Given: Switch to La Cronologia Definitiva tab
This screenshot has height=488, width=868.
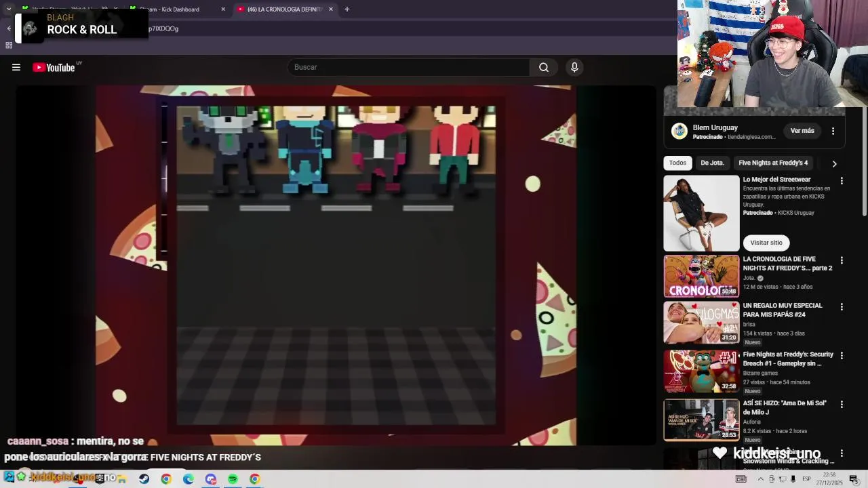Looking at the screenshot, I should [285, 9].
